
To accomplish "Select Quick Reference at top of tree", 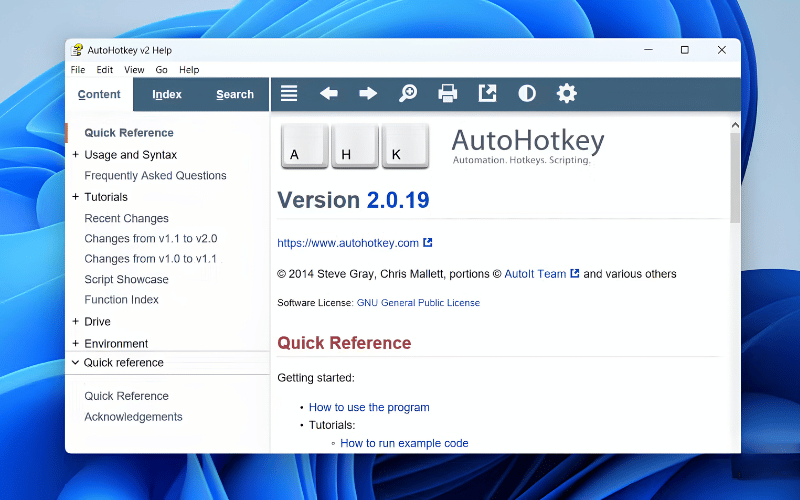I will (129, 133).
